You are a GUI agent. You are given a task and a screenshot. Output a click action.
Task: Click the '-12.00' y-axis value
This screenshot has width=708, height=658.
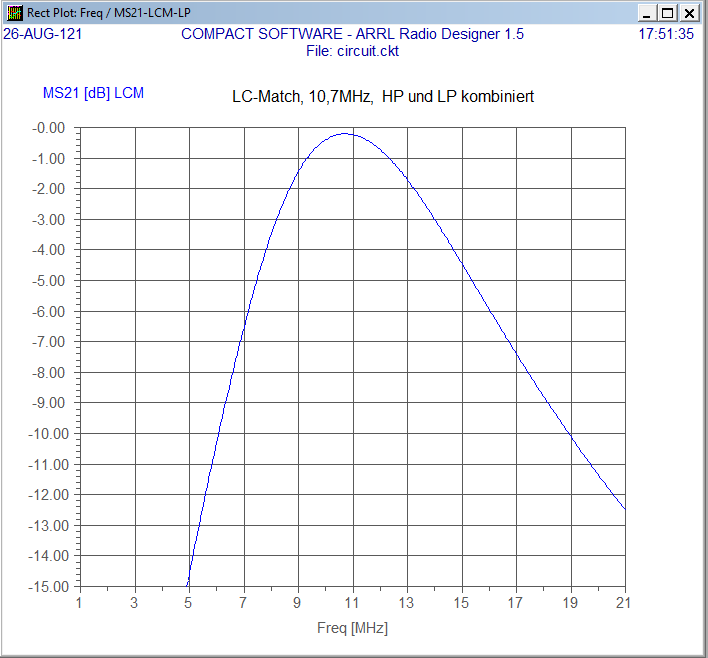click(48, 495)
